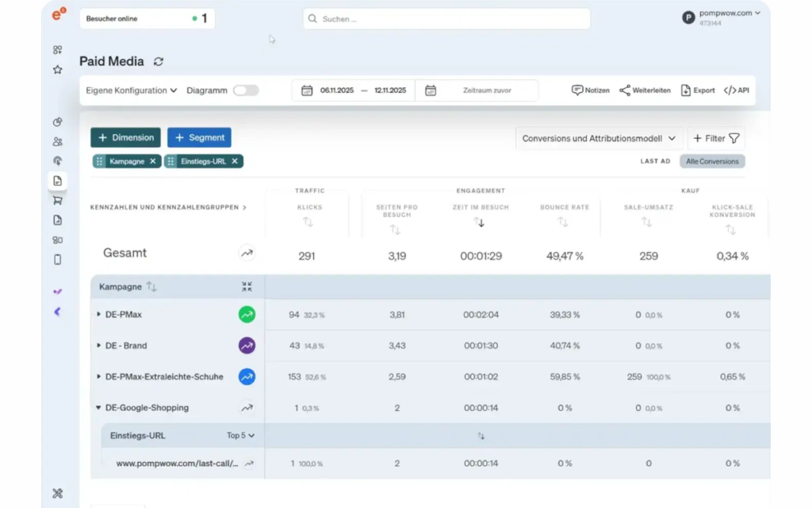Image resolution: width=812 pixels, height=508 pixels.
Task: Open the Notizen notes panel
Action: [x=590, y=90]
